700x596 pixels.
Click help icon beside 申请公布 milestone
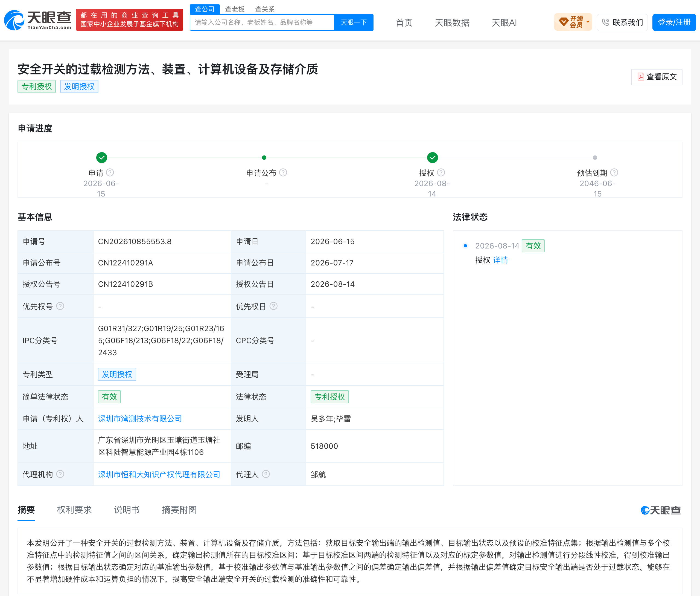click(x=283, y=173)
